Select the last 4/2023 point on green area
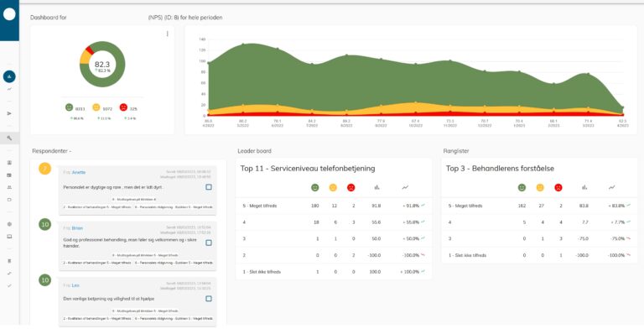The image size is (644, 329). point(623,107)
